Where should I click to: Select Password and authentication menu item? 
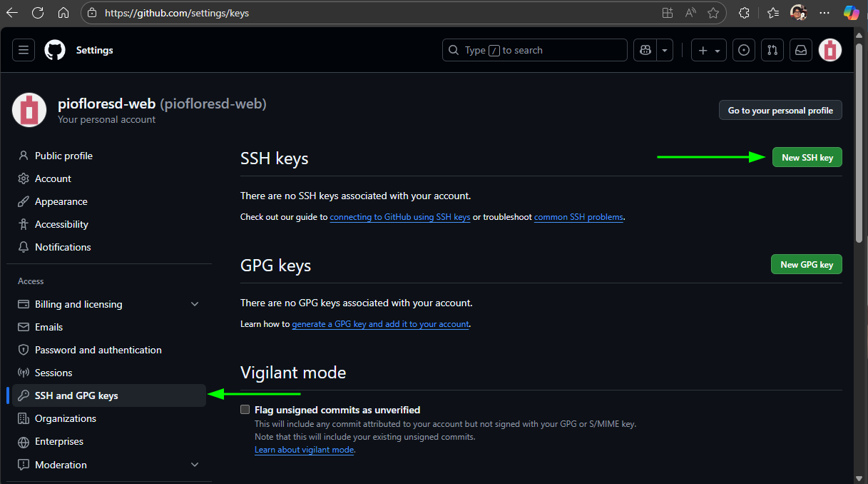click(98, 350)
